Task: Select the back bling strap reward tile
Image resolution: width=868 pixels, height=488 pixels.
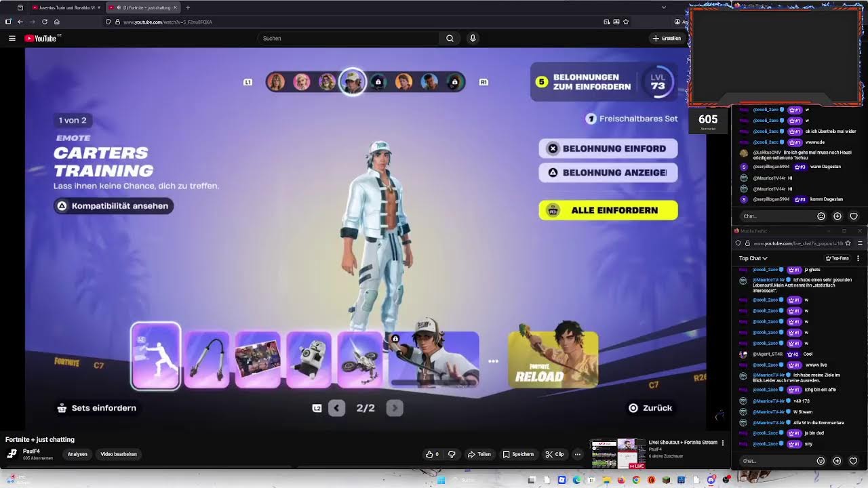Action: pyautogui.click(x=207, y=359)
